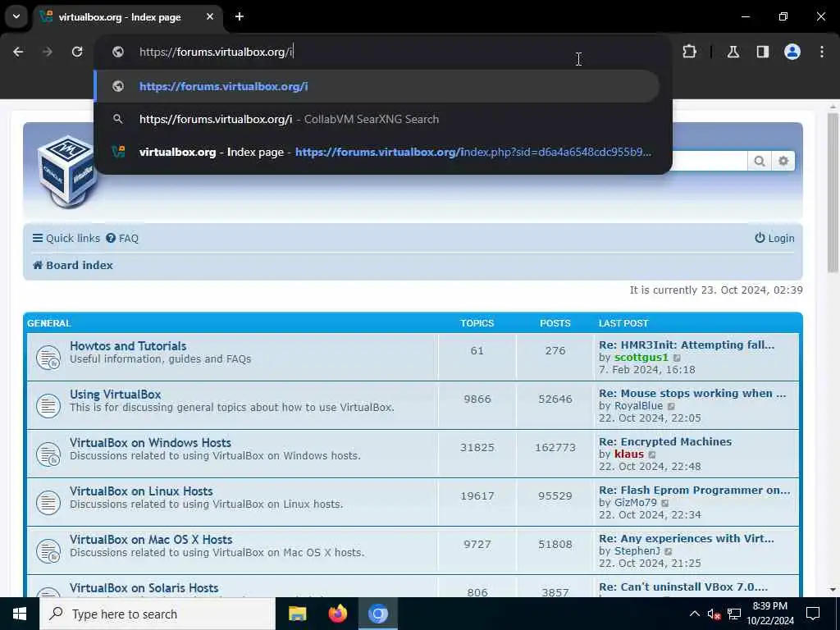The image size is (840, 630).
Task: Open VirtualBox on Mac OS X Hosts forum
Action: click(151, 540)
